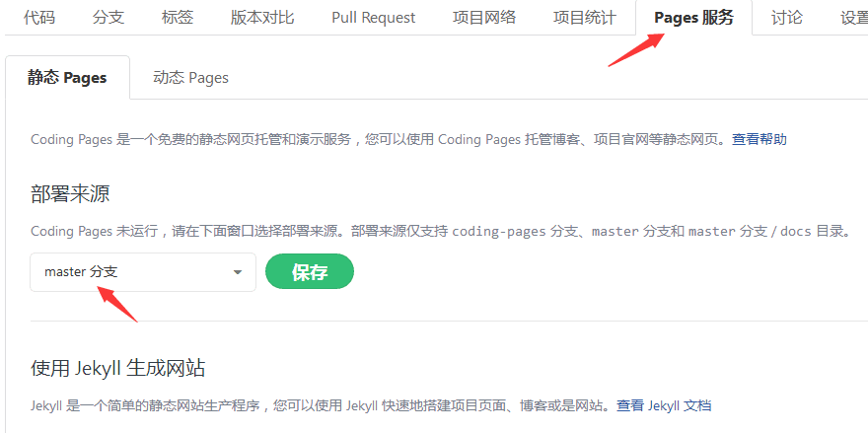This screenshot has height=433, width=868.
Task: Click the 查看帮助 link
Action: click(759, 139)
